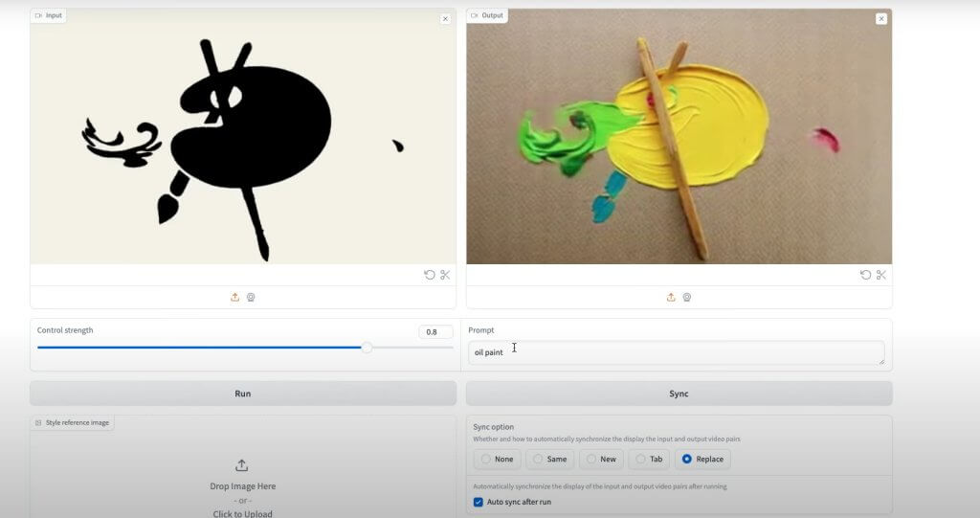Remove the Output video using X button
This screenshot has height=518, width=980.
click(x=880, y=19)
